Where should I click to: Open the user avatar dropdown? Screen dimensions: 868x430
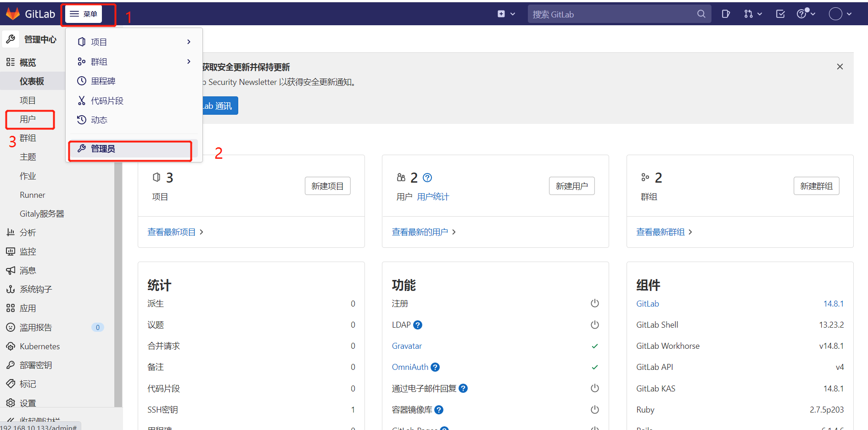[x=840, y=14]
